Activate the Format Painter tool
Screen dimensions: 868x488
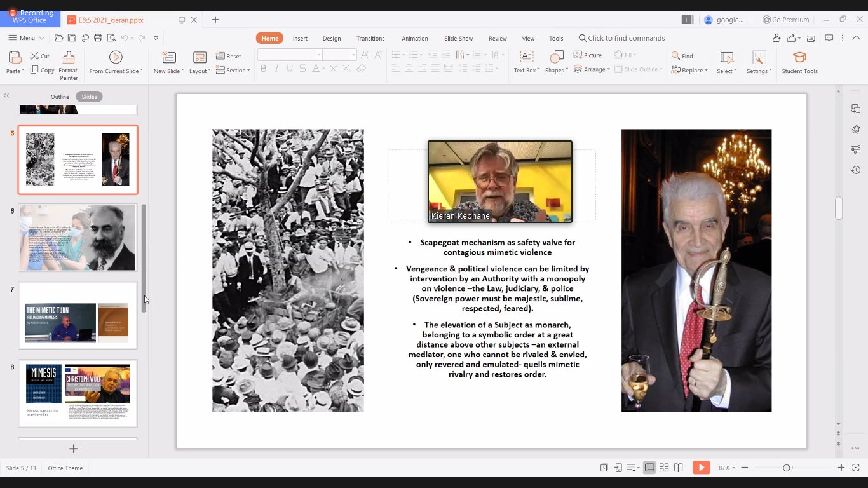(x=69, y=65)
